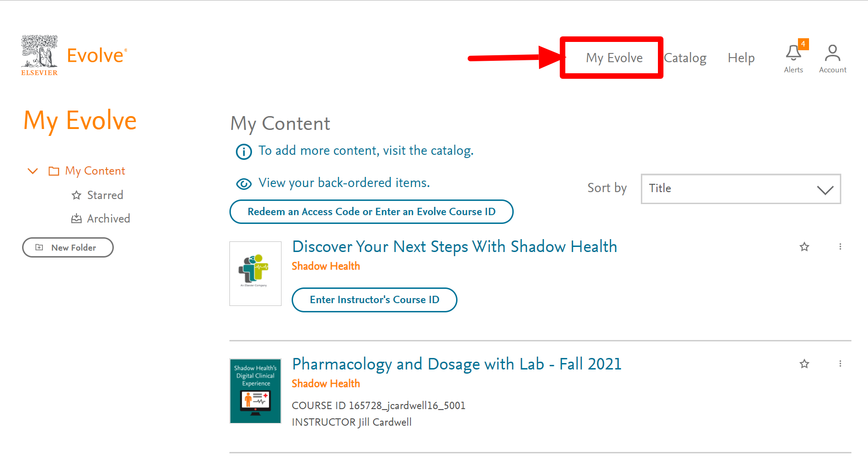This screenshot has width=868, height=469.
Task: Show Archived content in sidebar
Action: tap(108, 219)
